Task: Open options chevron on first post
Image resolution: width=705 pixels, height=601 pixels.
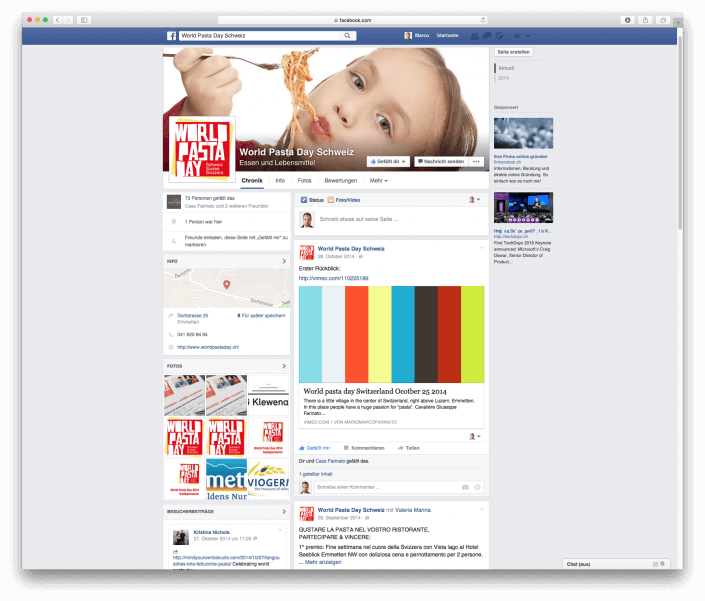Action: click(482, 248)
